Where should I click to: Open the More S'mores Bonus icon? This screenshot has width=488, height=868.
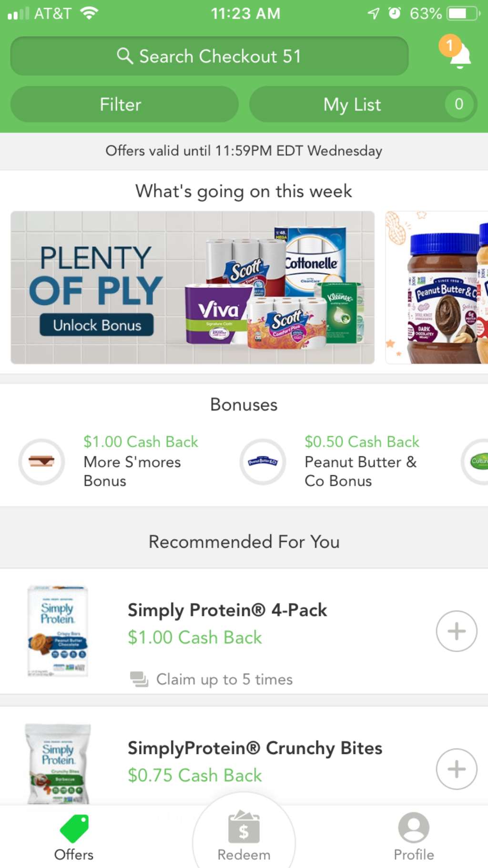pyautogui.click(x=42, y=461)
